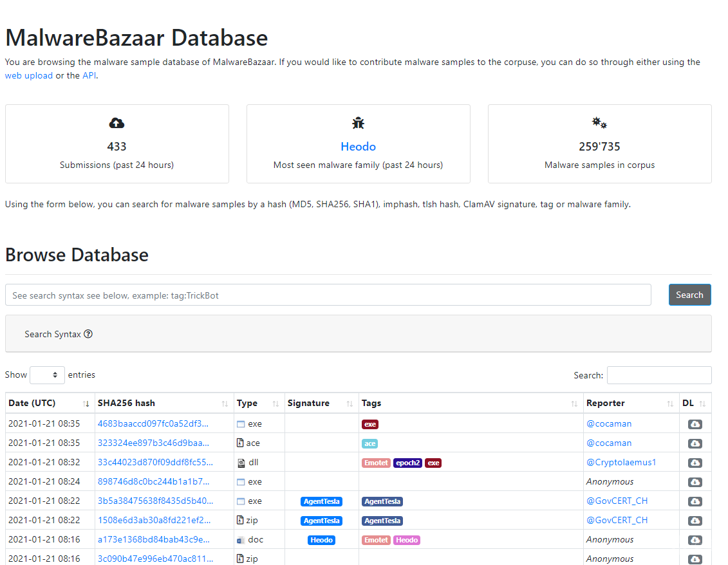Click the cloud upload submissions icon
The width and height of the screenshot is (728, 565).
point(117,123)
